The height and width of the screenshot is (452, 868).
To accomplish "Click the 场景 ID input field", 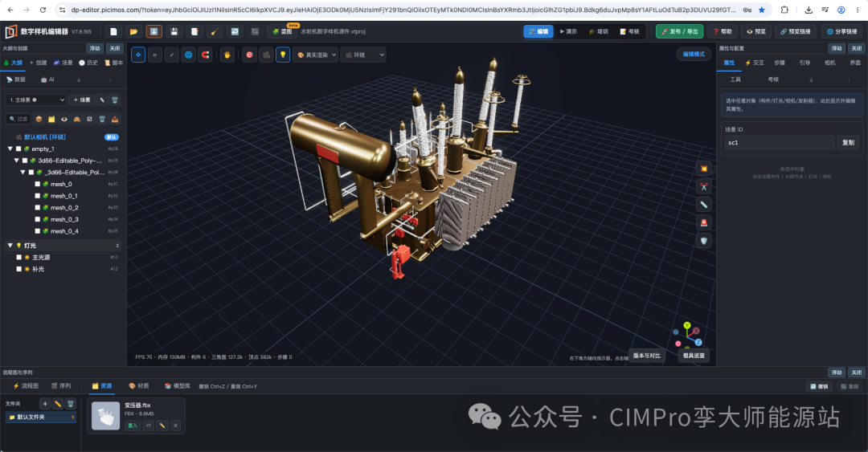I will (x=780, y=143).
